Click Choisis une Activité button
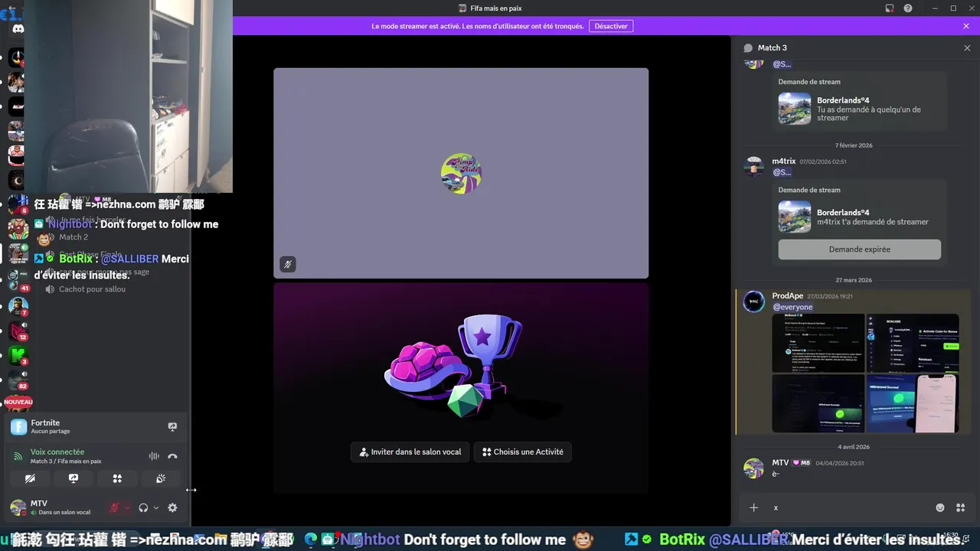Viewport: 980px width, 551px height. 523,452
